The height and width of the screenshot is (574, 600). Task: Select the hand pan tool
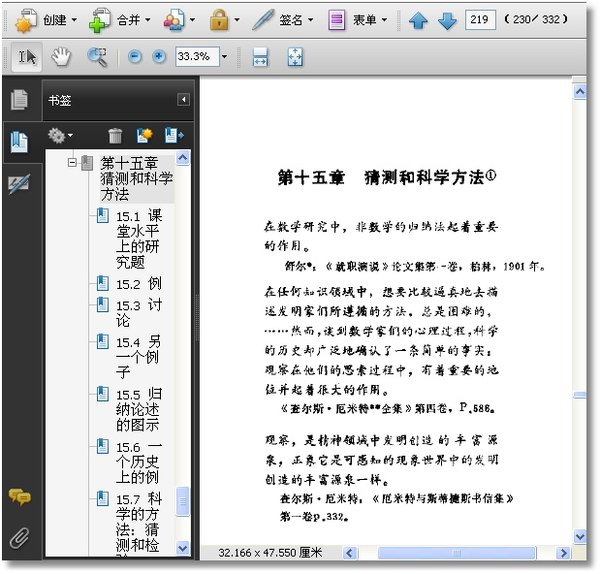62,57
